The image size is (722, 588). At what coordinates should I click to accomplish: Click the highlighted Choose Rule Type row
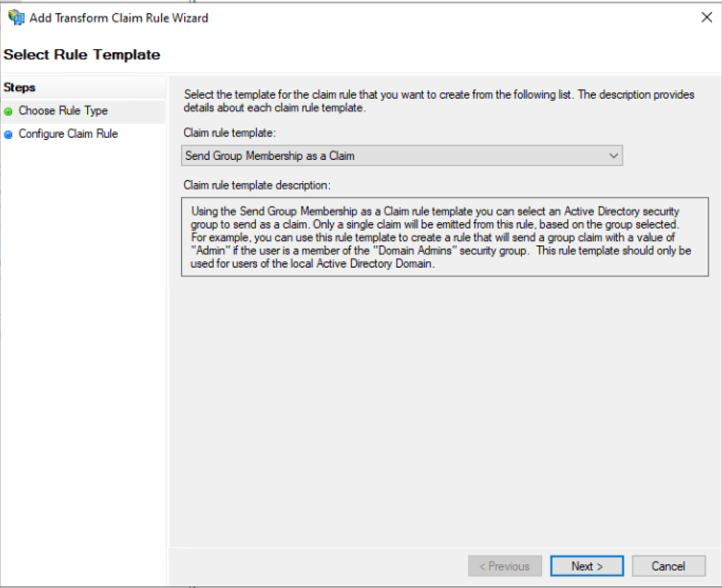(63, 111)
